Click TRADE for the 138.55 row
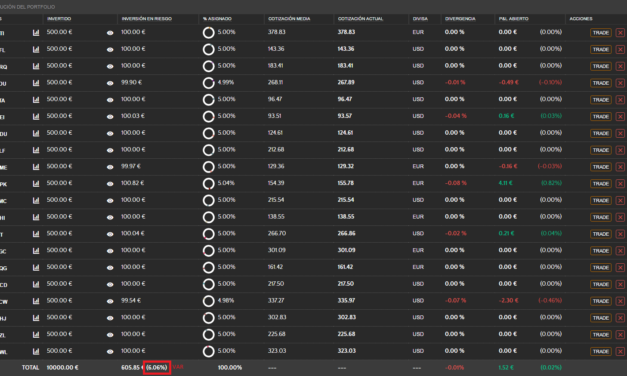This screenshot has width=627, height=376. tap(601, 217)
